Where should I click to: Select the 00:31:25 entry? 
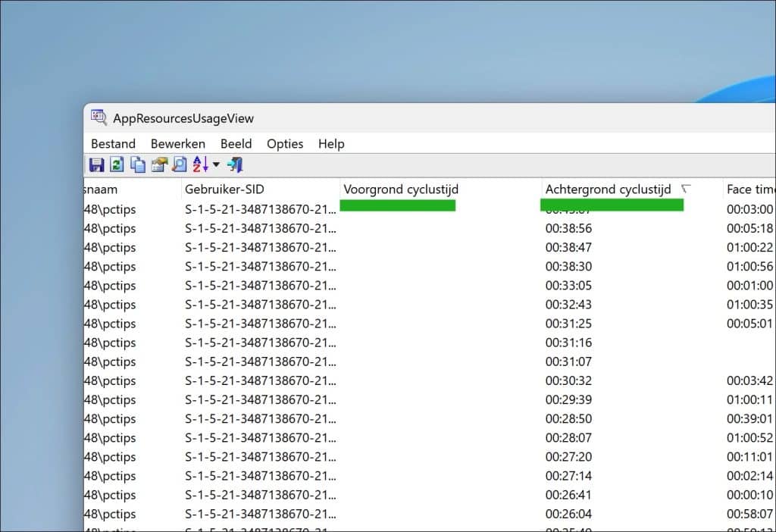point(568,324)
